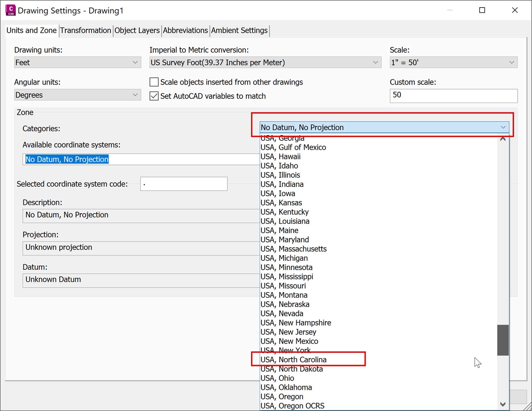Switch to the Units and Zone tab

pos(31,31)
